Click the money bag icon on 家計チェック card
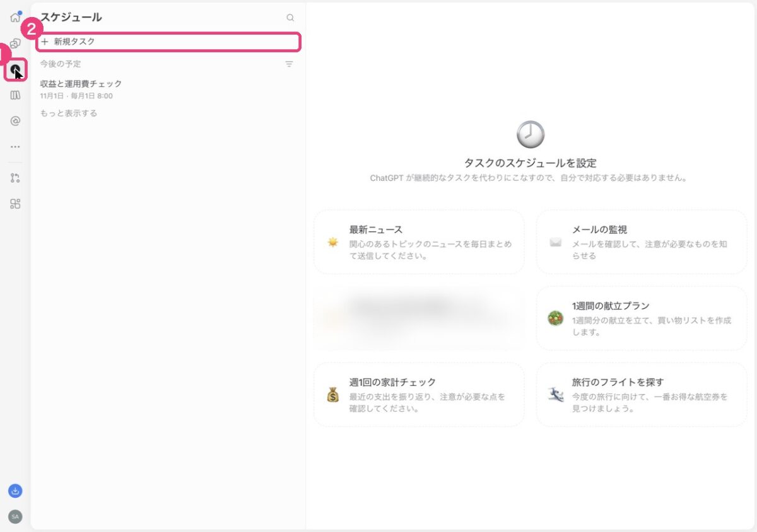Image resolution: width=757 pixels, height=532 pixels. pyautogui.click(x=333, y=395)
